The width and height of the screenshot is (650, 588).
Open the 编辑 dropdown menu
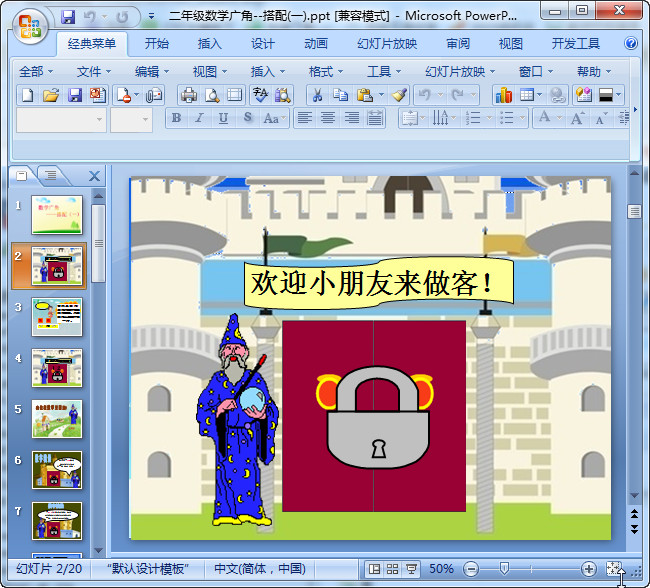(152, 72)
